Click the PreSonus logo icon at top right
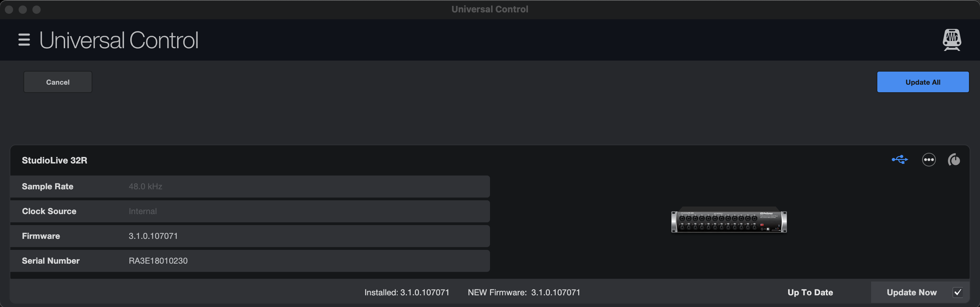Viewport: 980px width, 307px height. 951,40
